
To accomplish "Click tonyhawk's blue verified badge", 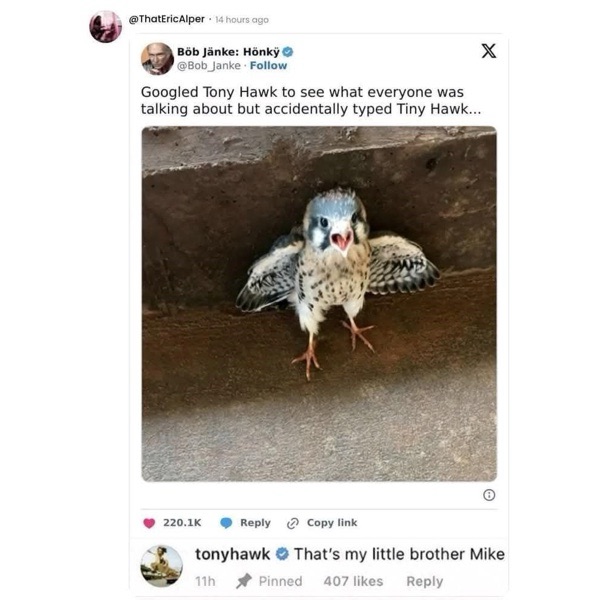I will point(282,554).
